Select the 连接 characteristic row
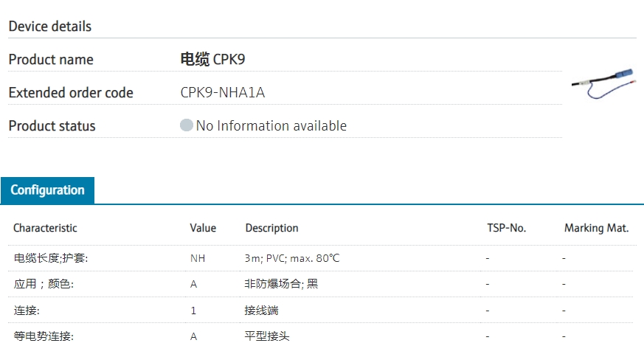This screenshot has width=644, height=357. click(x=27, y=311)
